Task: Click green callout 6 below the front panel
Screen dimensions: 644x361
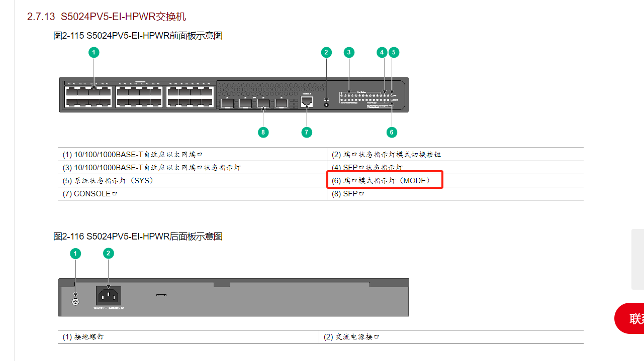Action: [392, 132]
